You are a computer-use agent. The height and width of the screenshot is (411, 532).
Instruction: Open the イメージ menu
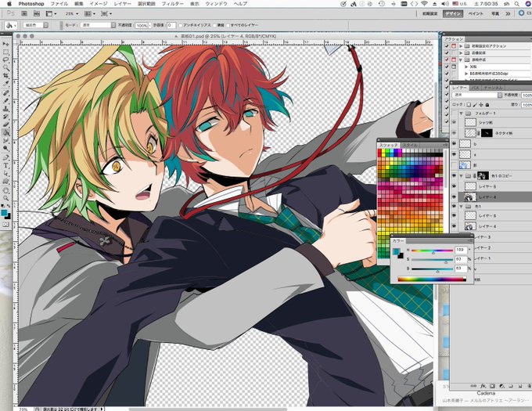click(99, 4)
